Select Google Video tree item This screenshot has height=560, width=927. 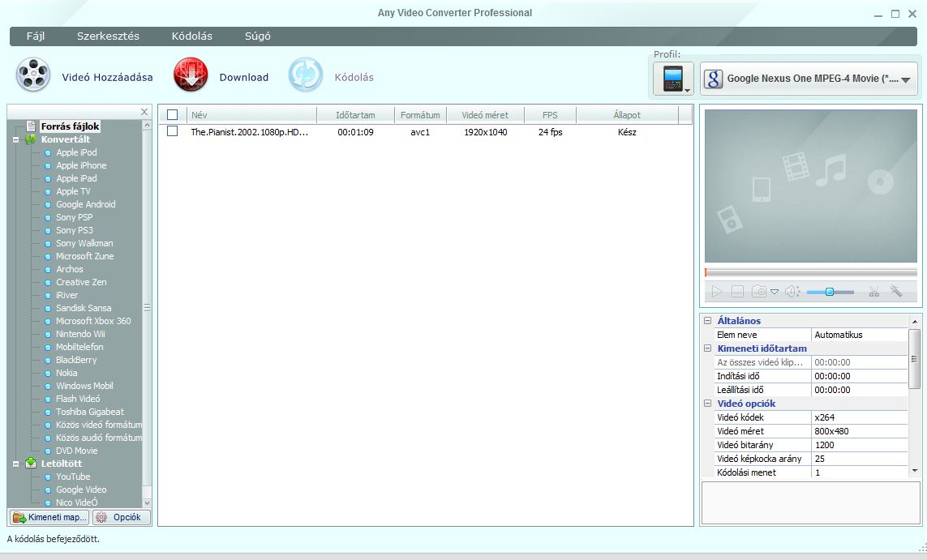[81, 490]
